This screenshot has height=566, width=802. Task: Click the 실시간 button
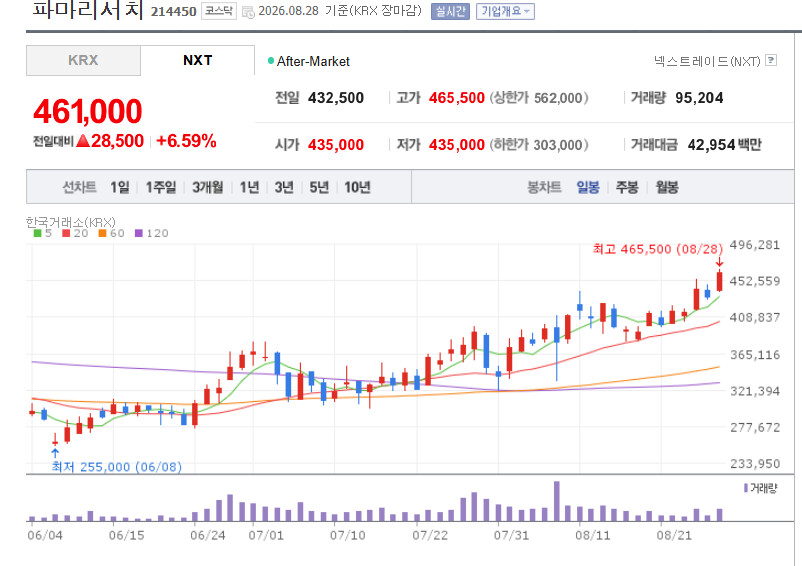coord(450,11)
